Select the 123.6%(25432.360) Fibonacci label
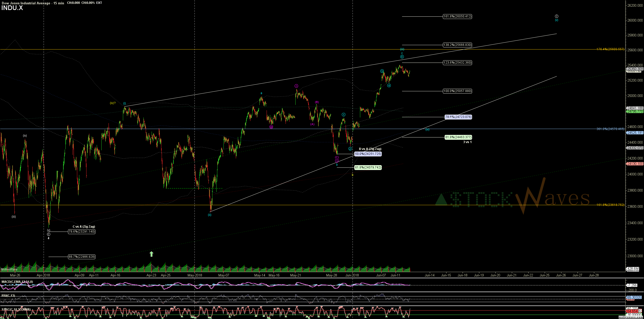The width and height of the screenshot is (644, 319). point(457,63)
